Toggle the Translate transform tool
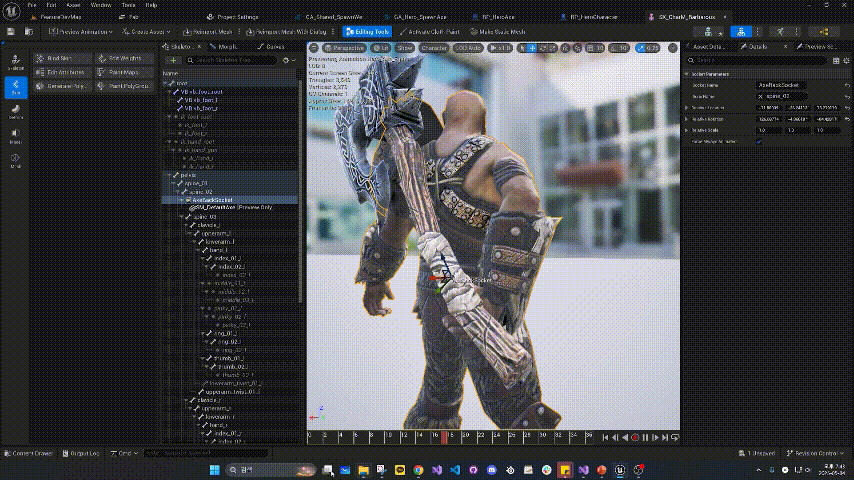 (532, 48)
